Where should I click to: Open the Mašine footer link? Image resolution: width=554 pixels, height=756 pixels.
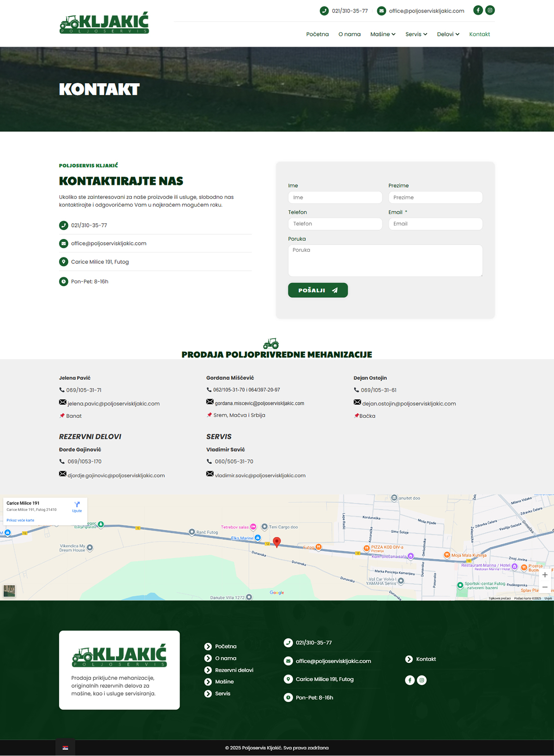224,682
